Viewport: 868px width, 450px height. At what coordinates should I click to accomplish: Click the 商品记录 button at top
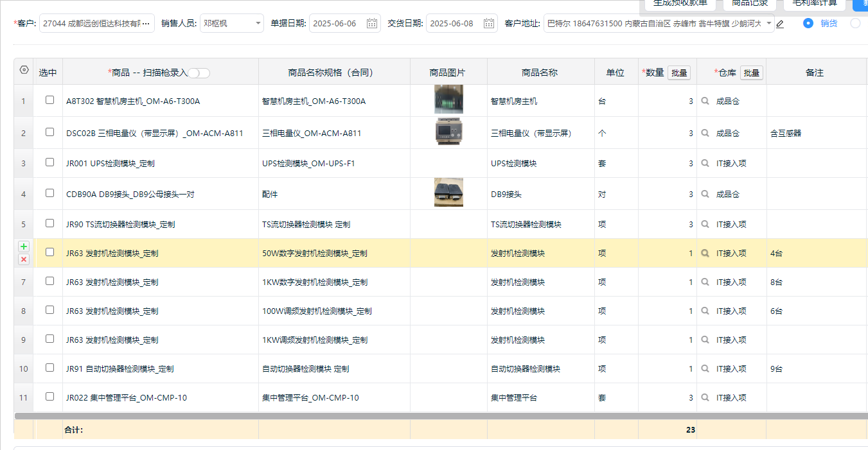tap(750, 4)
